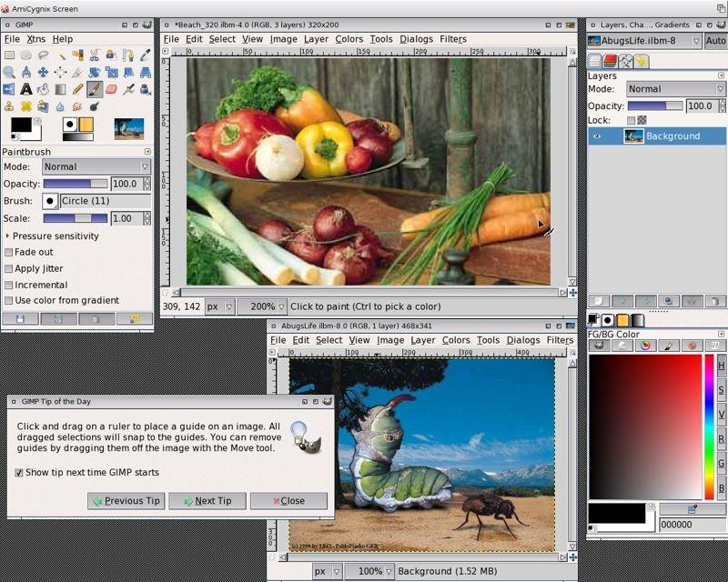
Task: Open the Layers Mode Normal dropdown
Action: tap(675, 88)
